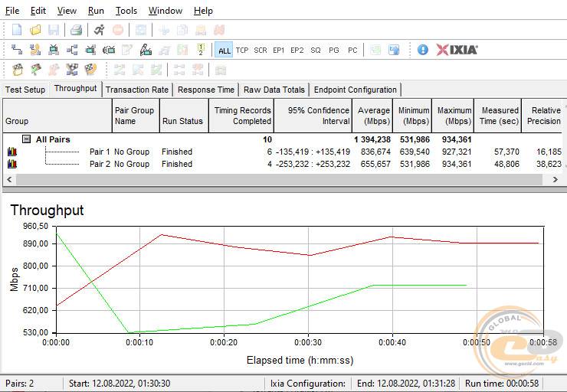Click the blue info icon
The width and height of the screenshot is (567, 392).
(423, 50)
